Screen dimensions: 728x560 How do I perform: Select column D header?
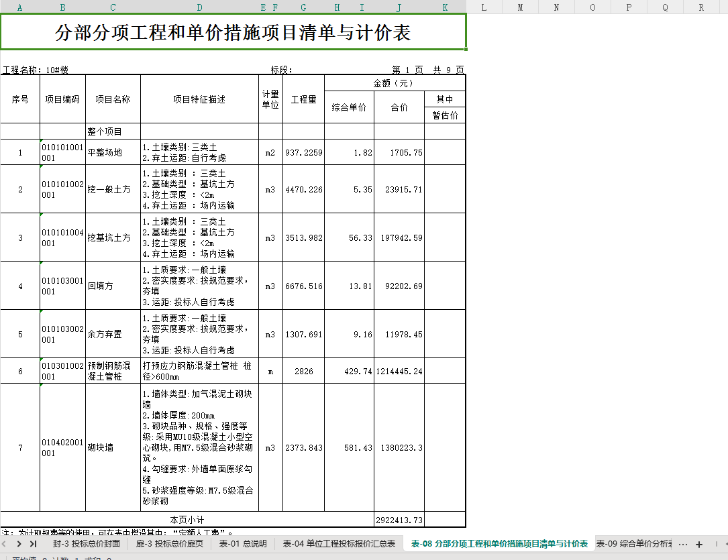[x=200, y=7]
